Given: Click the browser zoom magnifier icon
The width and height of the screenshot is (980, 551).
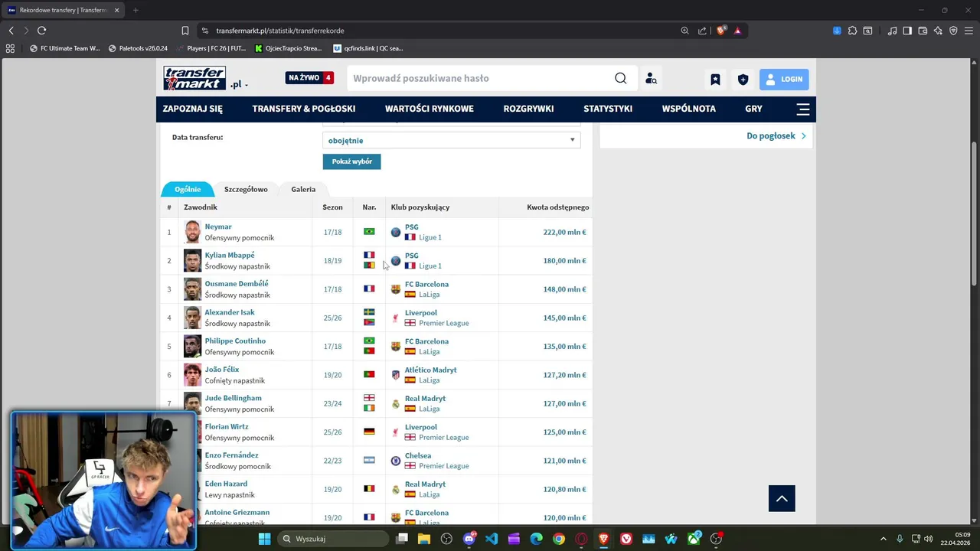Looking at the screenshot, I should tap(684, 31).
